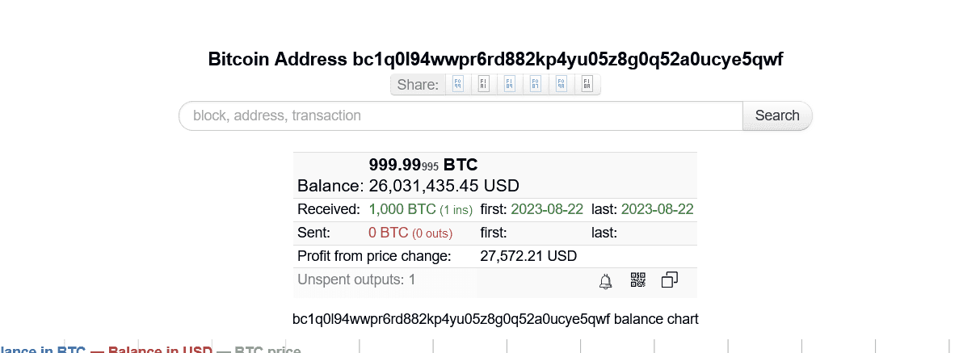Click the share icon showing glyph F1A1
The width and height of the screenshot is (980, 353).
coord(483,85)
